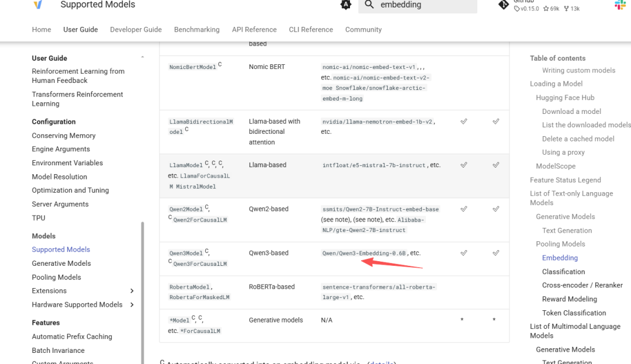631x364 pixels.
Task: Open the Slack icon link
Action: [620, 5]
